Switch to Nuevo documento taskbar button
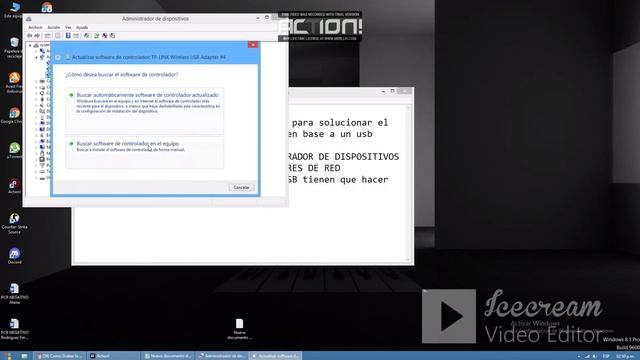Screen dimensions: 640x360 point(167,356)
